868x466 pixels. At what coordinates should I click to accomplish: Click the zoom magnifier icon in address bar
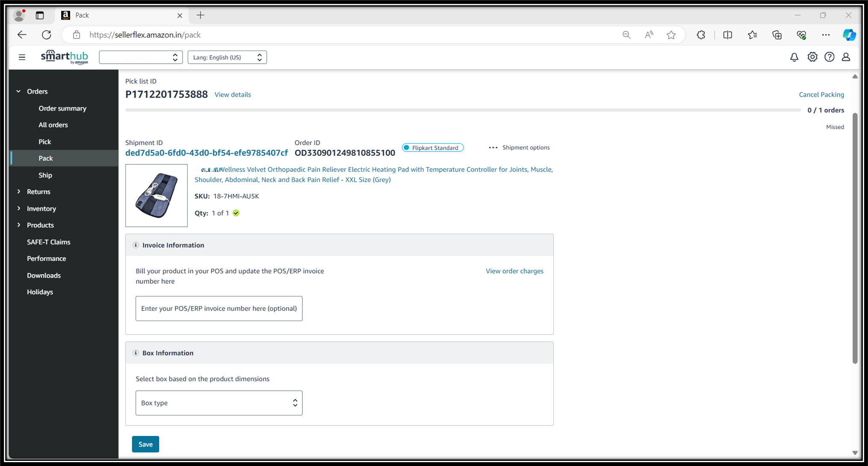[x=626, y=35]
